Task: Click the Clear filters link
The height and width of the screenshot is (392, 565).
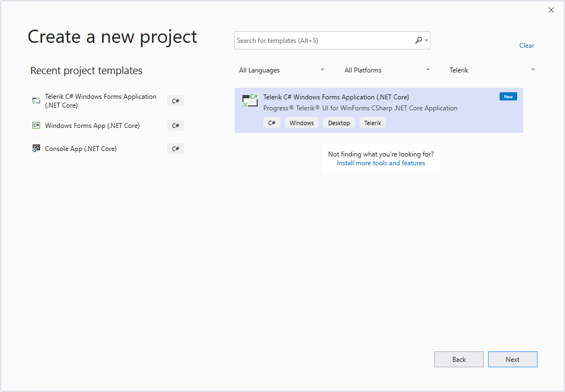Action: (527, 46)
